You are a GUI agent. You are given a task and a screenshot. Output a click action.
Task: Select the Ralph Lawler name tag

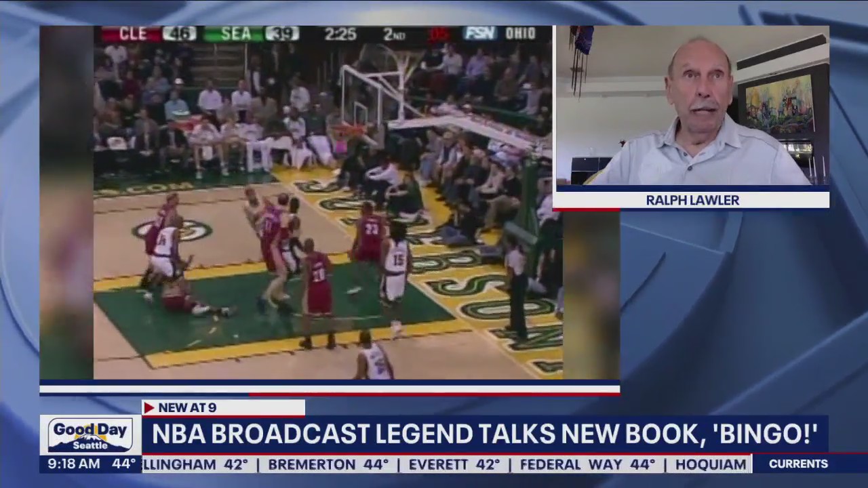pos(692,200)
